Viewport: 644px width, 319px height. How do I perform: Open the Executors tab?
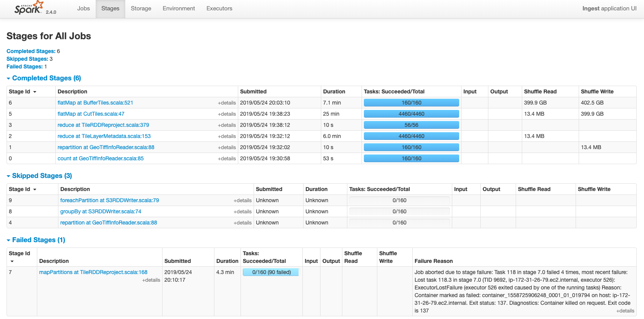219,8
